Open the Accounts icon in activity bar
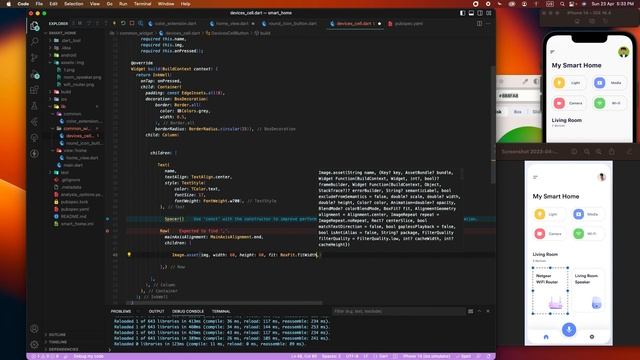This screenshot has width=640, height=360. point(35,329)
